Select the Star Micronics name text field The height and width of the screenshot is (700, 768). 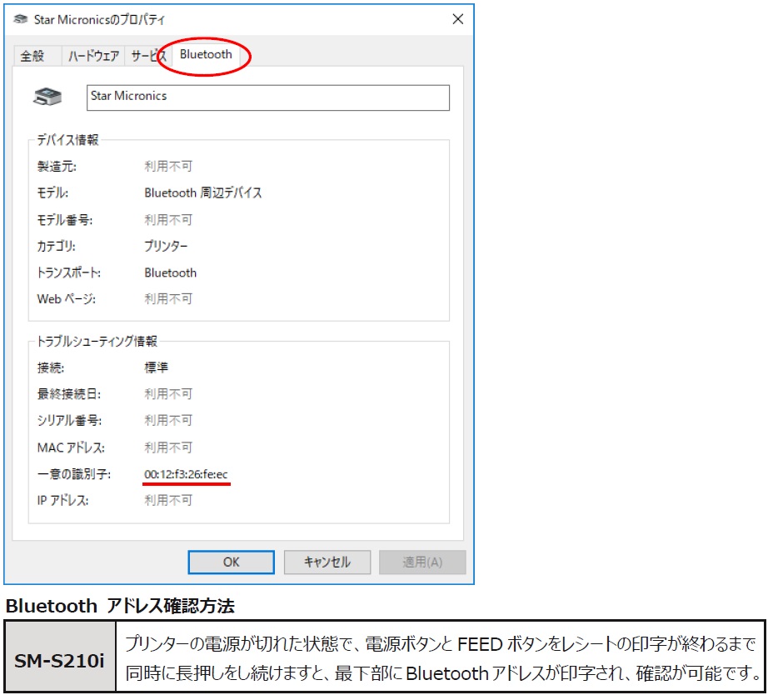point(267,96)
